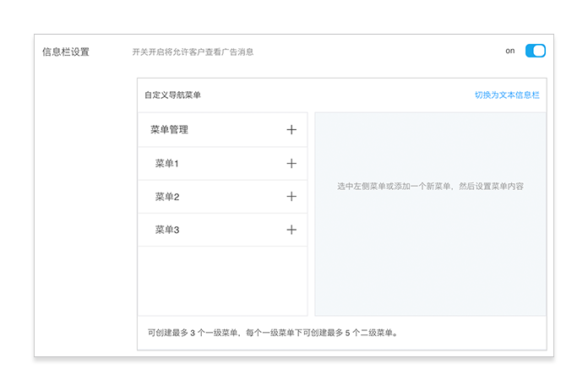Image resolution: width=588 pixels, height=391 pixels.
Task: Click the 选中左侧菜单 placeholder hint text
Action: pos(430,186)
